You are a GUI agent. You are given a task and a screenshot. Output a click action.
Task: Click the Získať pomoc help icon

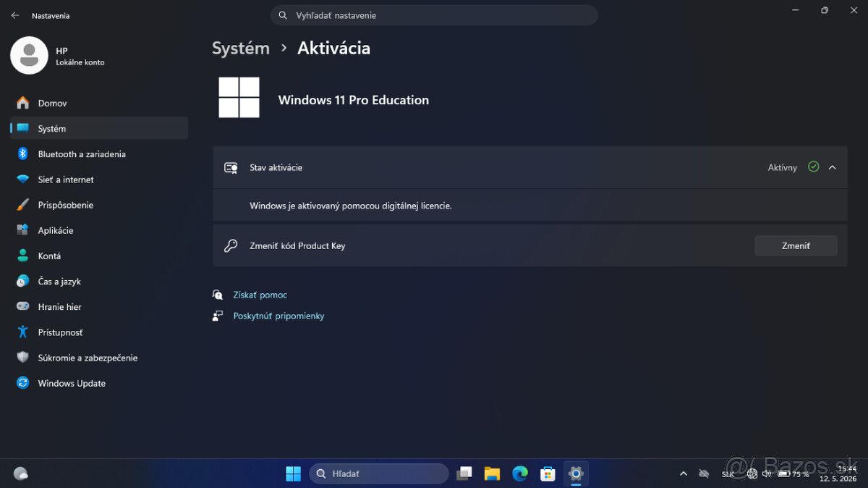point(218,295)
